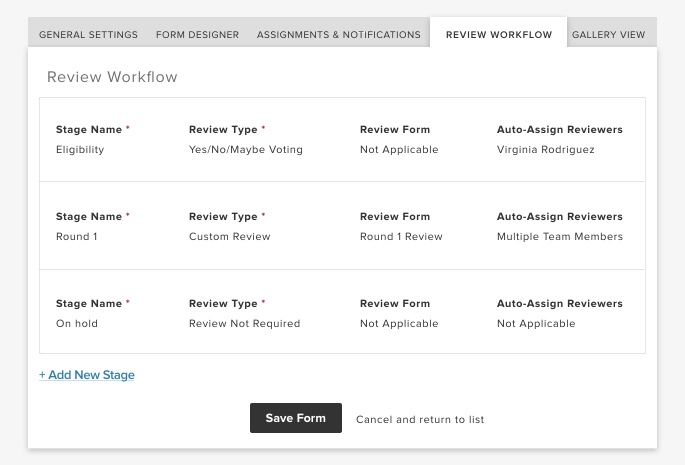Change the Custom Review type value
Screen dimensions: 685x465
point(229,236)
